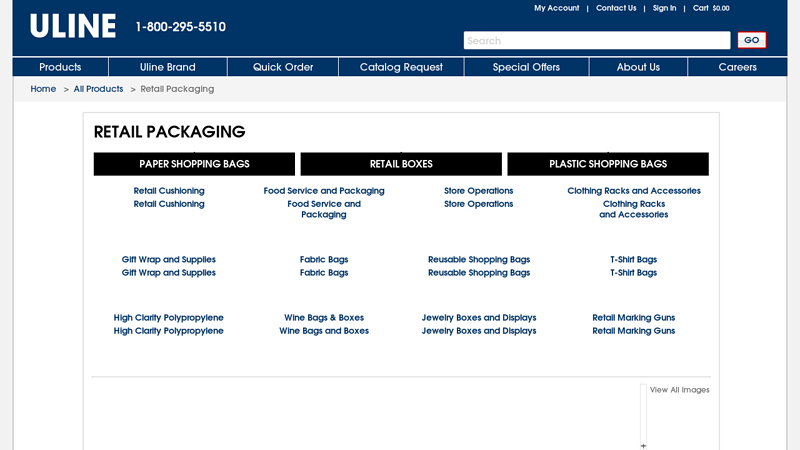This screenshot has width=800, height=450.
Task: Go to All Products breadcrumb
Action: [x=98, y=89]
